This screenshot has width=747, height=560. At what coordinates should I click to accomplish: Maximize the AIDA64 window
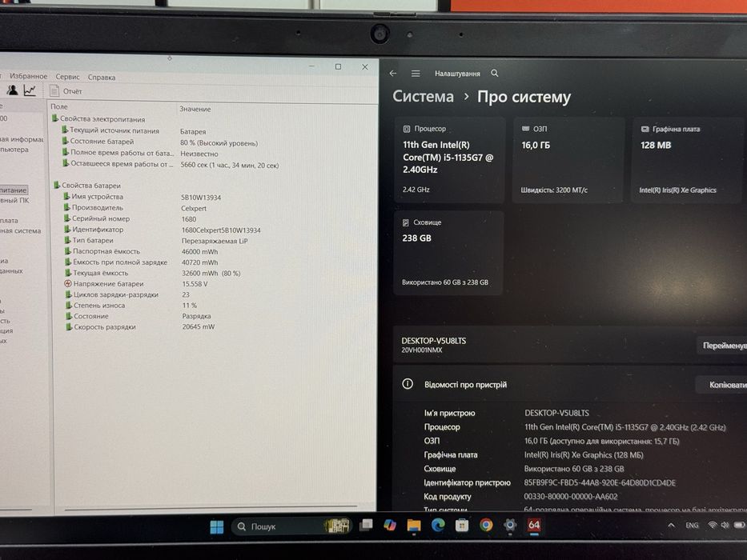338,66
